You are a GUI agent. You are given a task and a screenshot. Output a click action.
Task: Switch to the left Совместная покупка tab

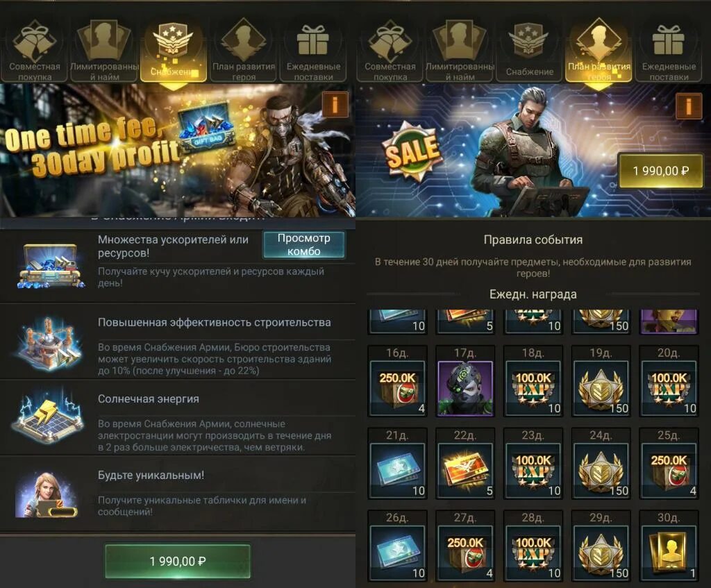(35, 50)
